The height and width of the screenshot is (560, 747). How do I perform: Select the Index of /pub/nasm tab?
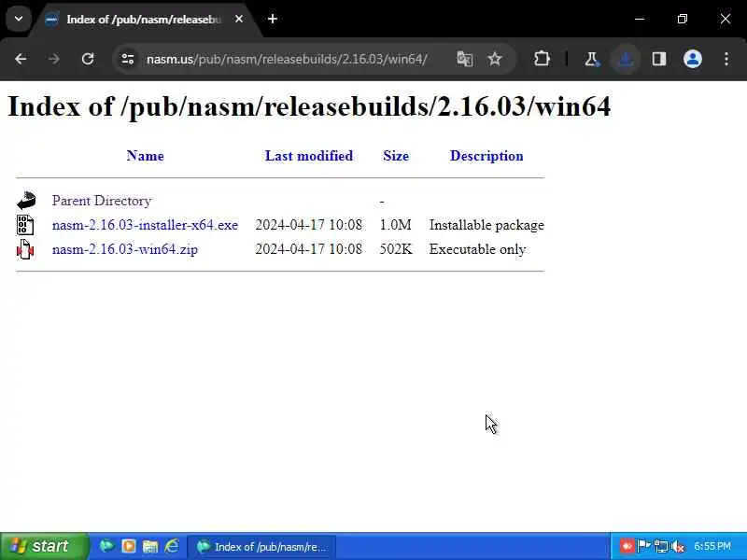(143, 20)
